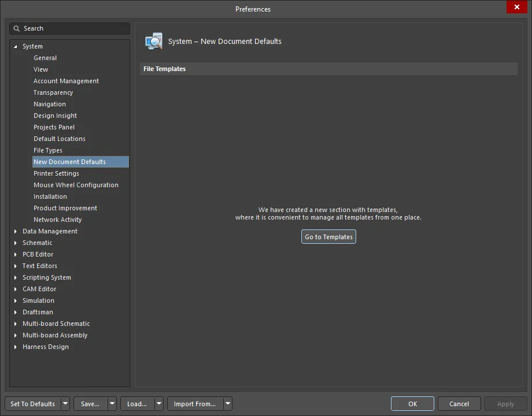Click the Go to Templates button

328,237
